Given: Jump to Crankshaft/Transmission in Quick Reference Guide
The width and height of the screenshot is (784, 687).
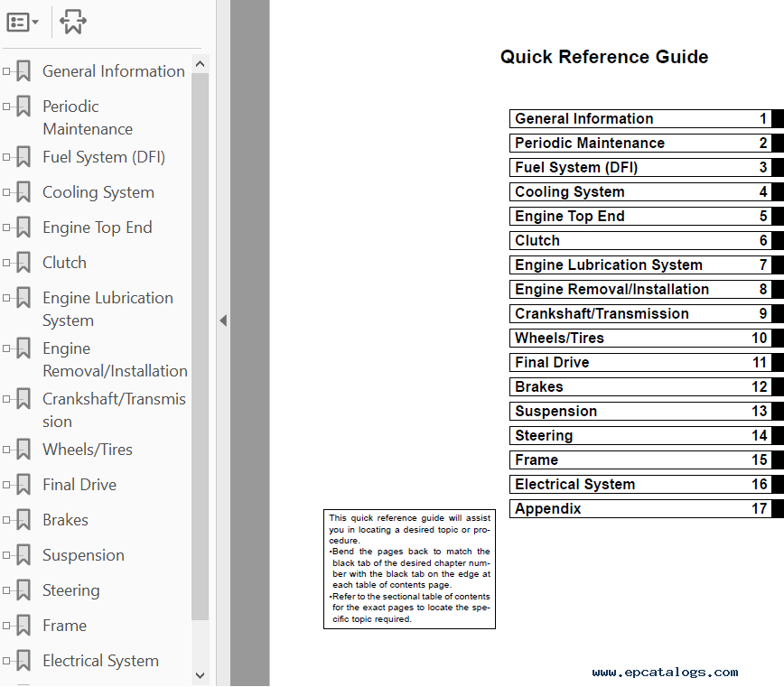Looking at the screenshot, I should click(602, 314).
